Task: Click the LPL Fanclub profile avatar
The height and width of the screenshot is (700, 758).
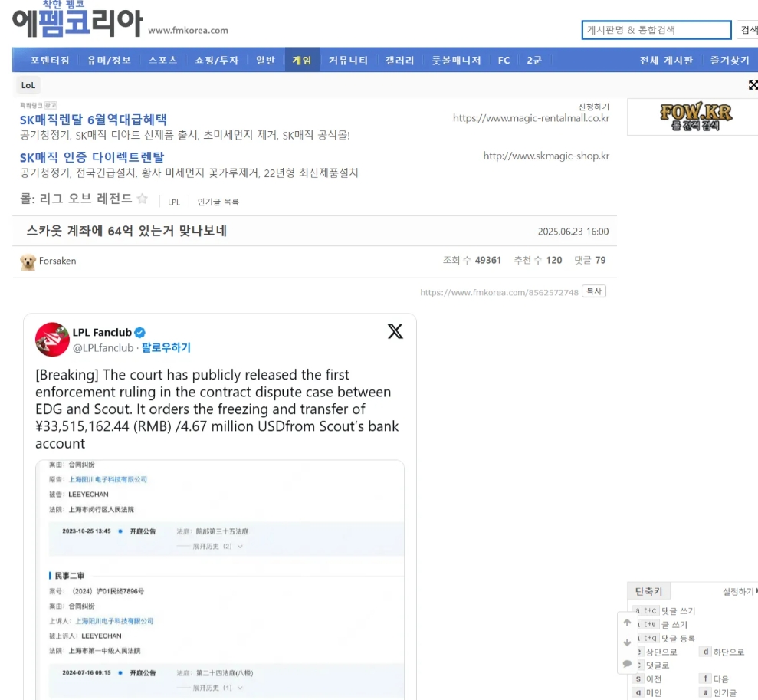Action: pyautogui.click(x=52, y=340)
